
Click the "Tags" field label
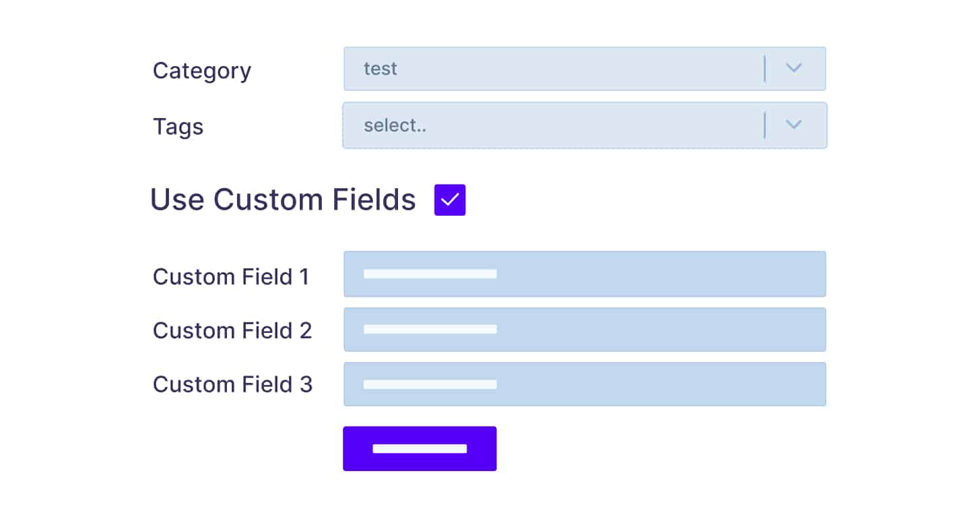pos(178,127)
